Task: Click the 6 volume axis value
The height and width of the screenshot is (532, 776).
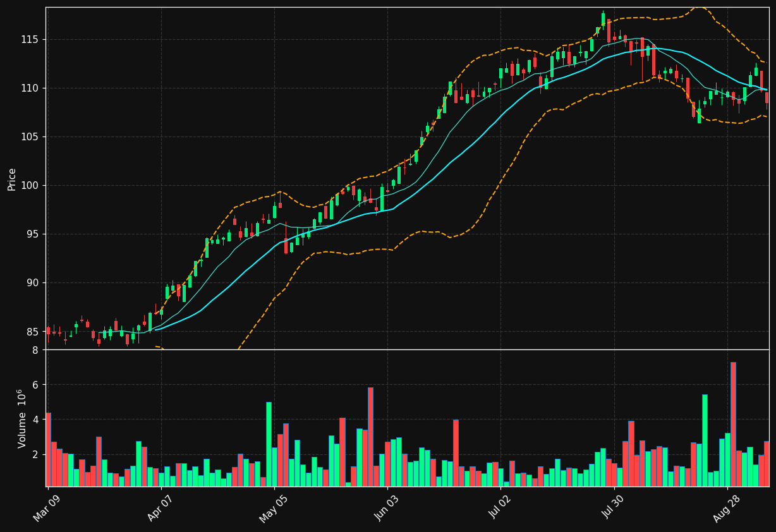Action: 35,385
